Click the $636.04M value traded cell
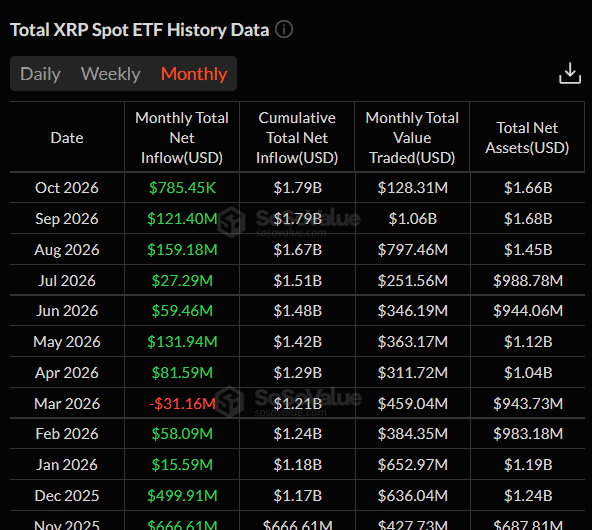The height and width of the screenshot is (530, 592). 413,495
